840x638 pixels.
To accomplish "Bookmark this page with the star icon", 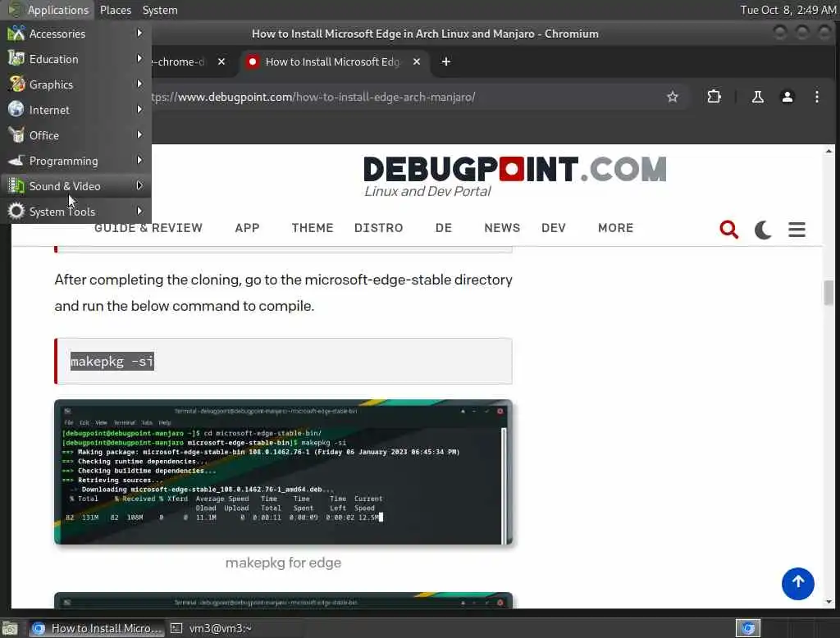I will pos(673,97).
